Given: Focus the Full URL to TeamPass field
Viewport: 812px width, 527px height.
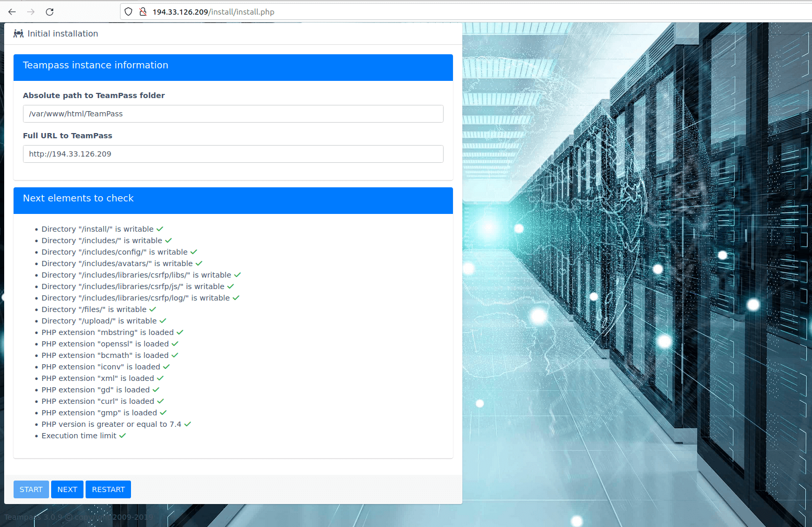Looking at the screenshot, I should pyautogui.click(x=233, y=154).
